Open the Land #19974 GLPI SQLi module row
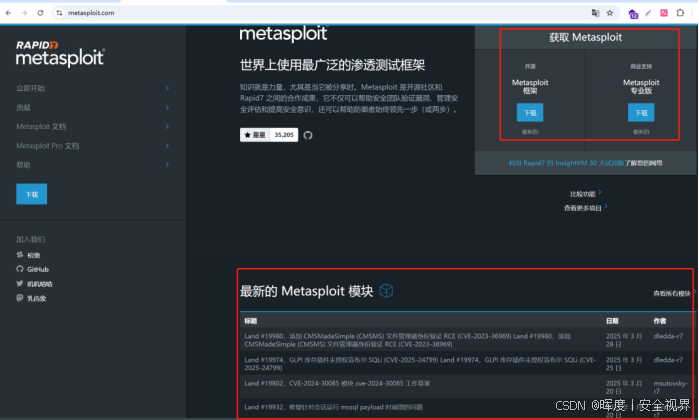The width and height of the screenshot is (699, 420). click(x=467, y=364)
